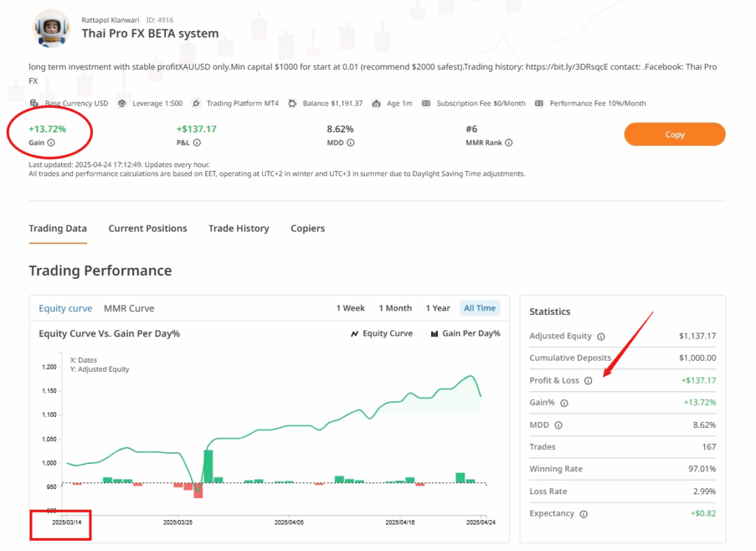Select the All Time range

[480, 308]
